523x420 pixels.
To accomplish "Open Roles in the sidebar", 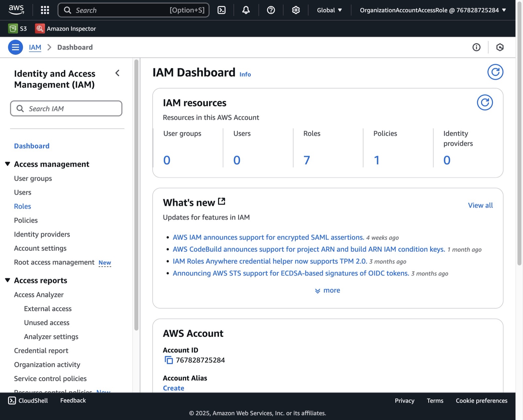I will point(23,207).
